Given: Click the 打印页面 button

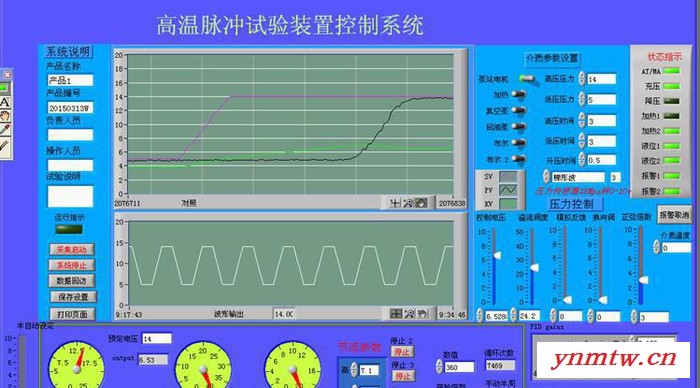Looking at the screenshot, I should [x=72, y=314].
